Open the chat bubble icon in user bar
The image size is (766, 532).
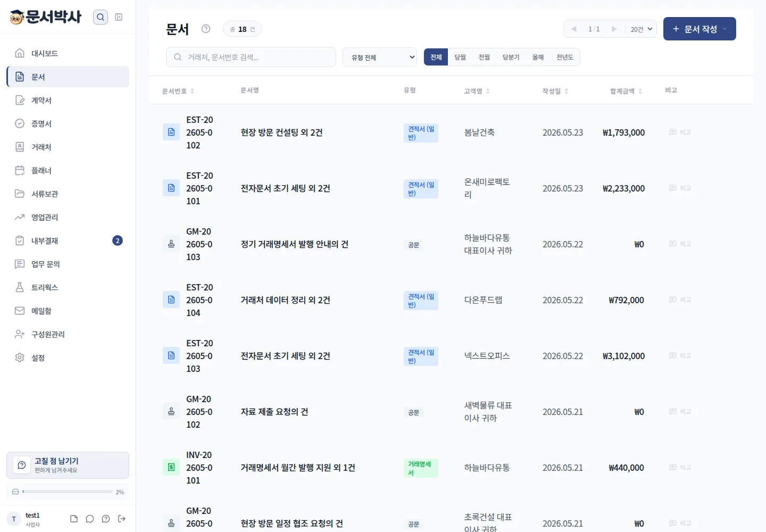pyautogui.click(x=90, y=519)
